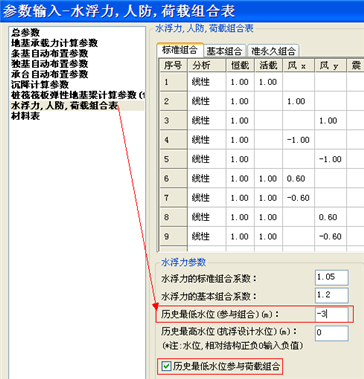The width and height of the screenshot is (364, 379).
Task: Open 材料表 in the parameter list
Action: point(25,116)
